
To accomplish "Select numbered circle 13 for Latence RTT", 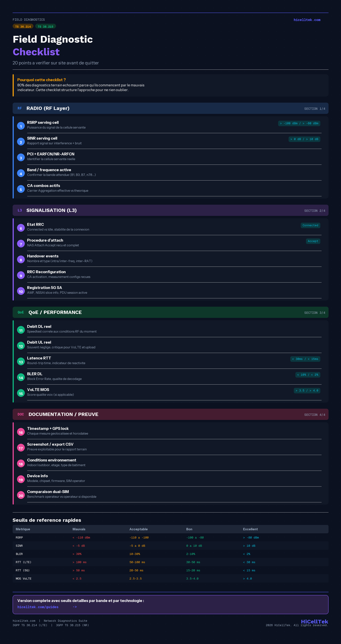I will (20, 361).
